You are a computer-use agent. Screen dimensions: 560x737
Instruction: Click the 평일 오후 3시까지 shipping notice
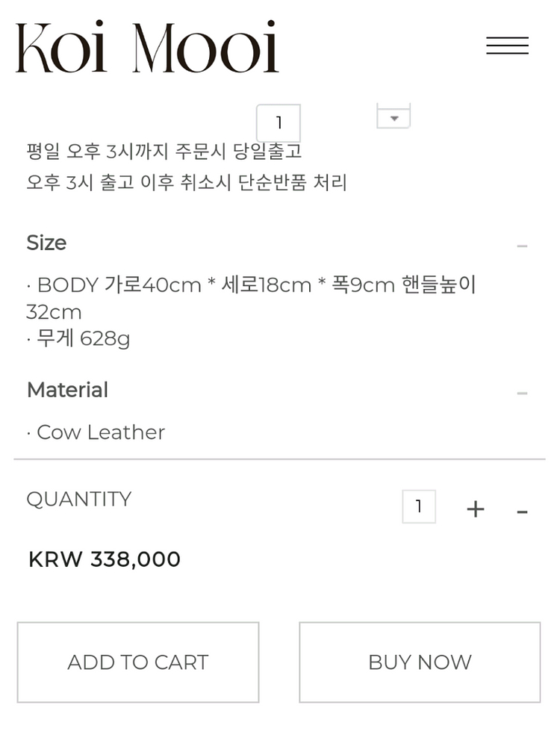(164, 152)
